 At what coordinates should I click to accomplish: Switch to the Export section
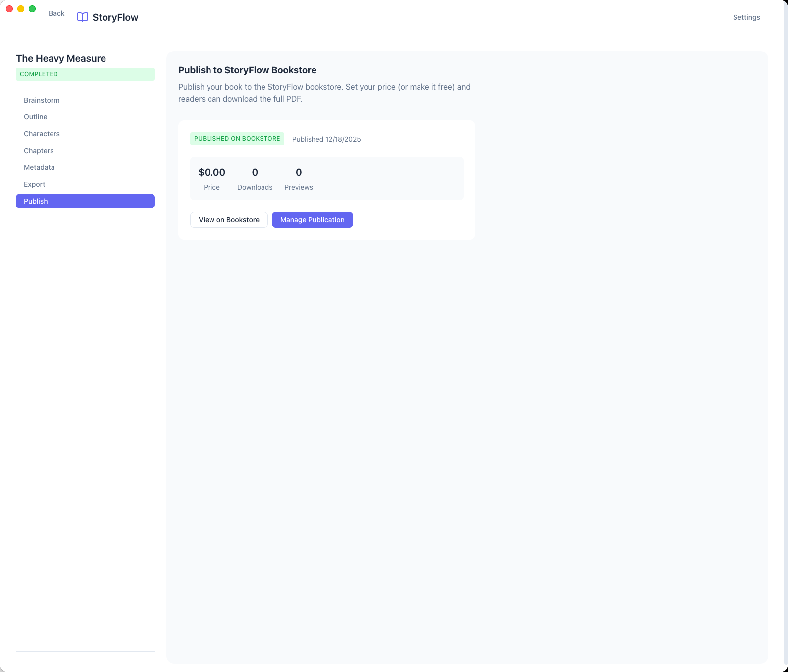tap(35, 184)
